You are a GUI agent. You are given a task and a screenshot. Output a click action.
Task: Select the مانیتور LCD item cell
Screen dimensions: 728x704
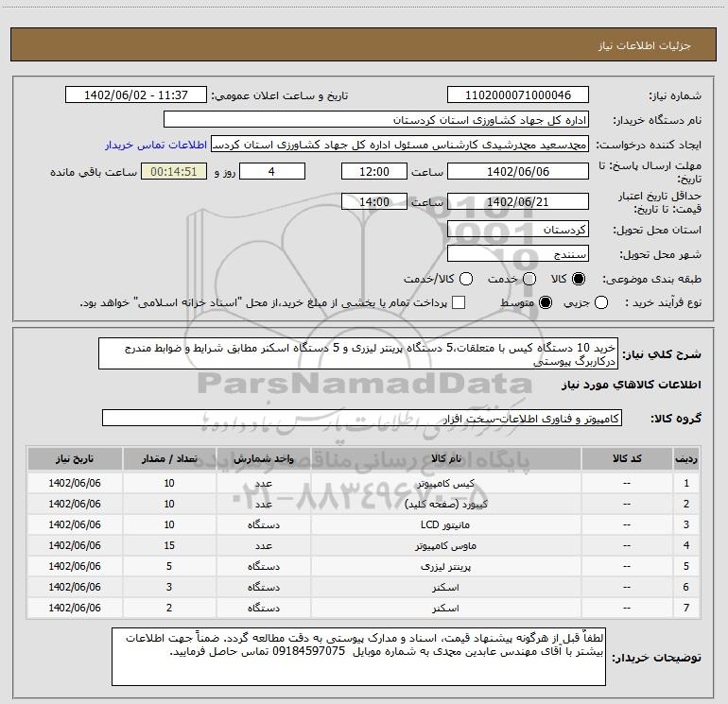click(445, 524)
